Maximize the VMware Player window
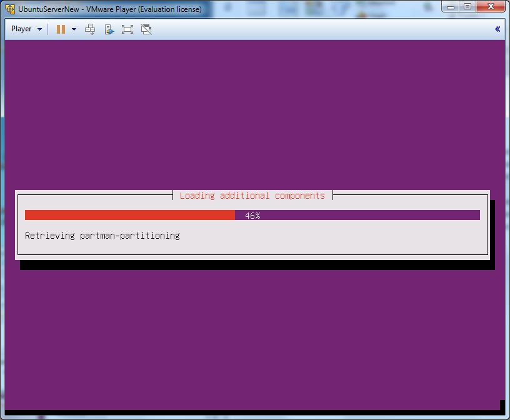 [467, 7]
